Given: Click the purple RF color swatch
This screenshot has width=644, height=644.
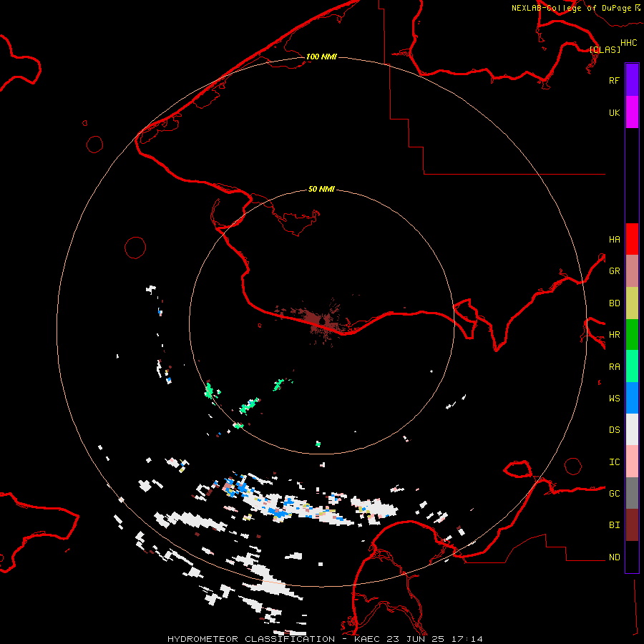Looking at the screenshot, I should click(632, 80).
